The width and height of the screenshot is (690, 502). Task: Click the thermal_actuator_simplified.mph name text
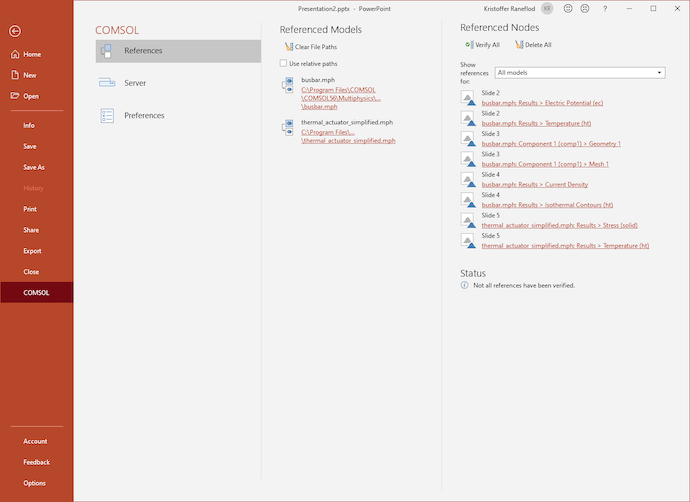[x=347, y=122]
